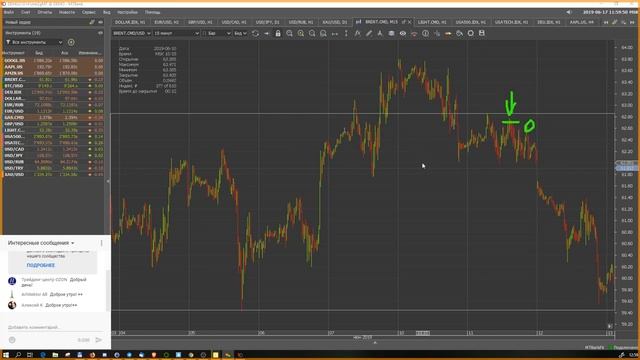The height and width of the screenshot is (360, 640).
Task: Click the pencil icon in new order panel
Action: click(92, 22)
